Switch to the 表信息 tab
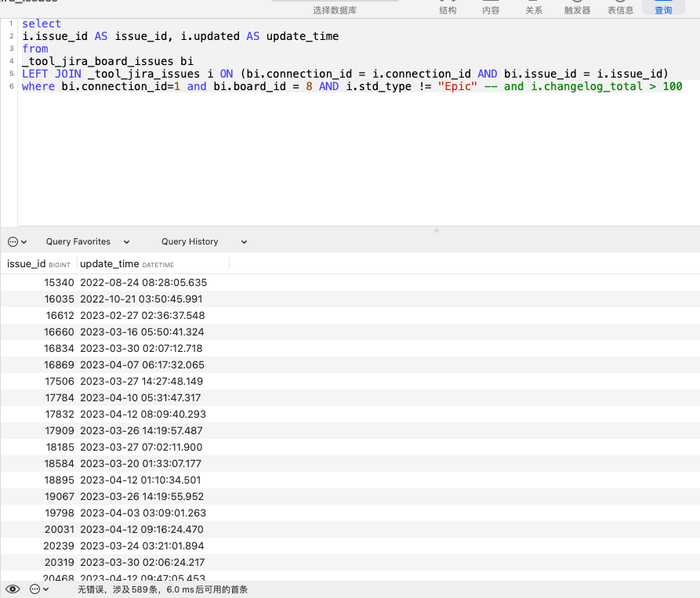Screen dimensions: 700x598 click(620, 7)
